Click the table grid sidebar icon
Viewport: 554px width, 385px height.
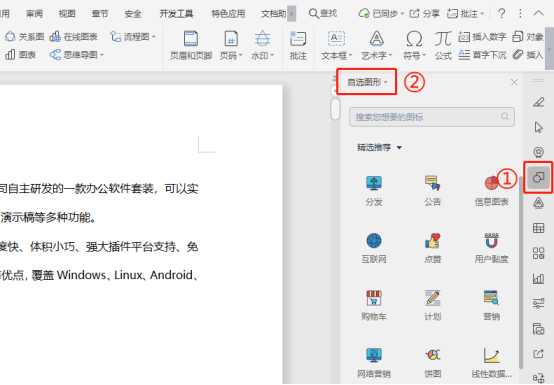point(538,228)
